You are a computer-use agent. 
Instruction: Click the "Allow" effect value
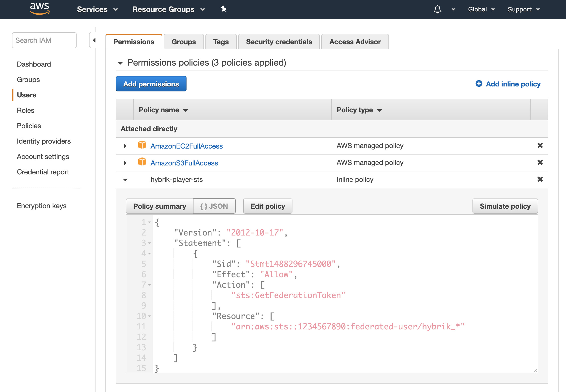pos(276,274)
